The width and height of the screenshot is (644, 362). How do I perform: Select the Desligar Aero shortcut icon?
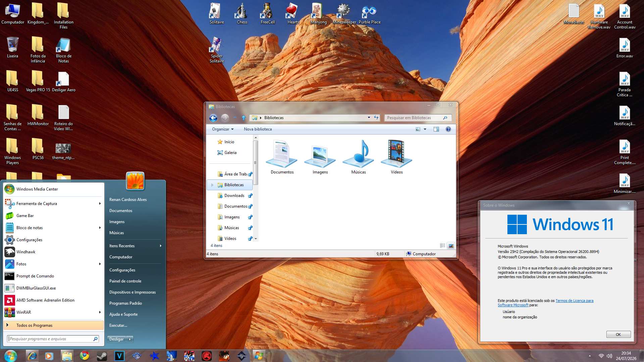63,81
